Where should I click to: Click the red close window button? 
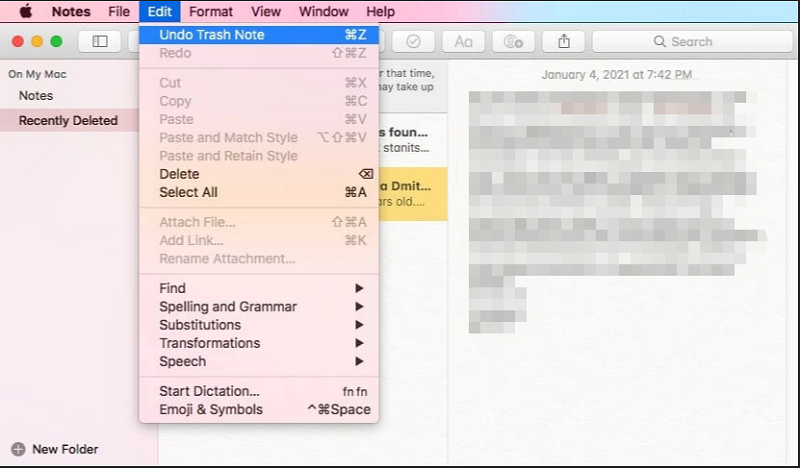click(18, 41)
